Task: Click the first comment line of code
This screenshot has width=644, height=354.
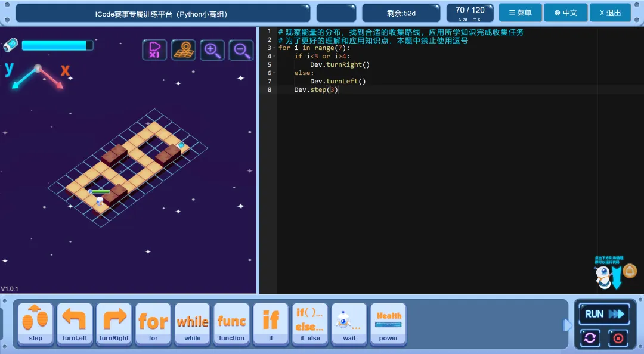Action: (401, 32)
